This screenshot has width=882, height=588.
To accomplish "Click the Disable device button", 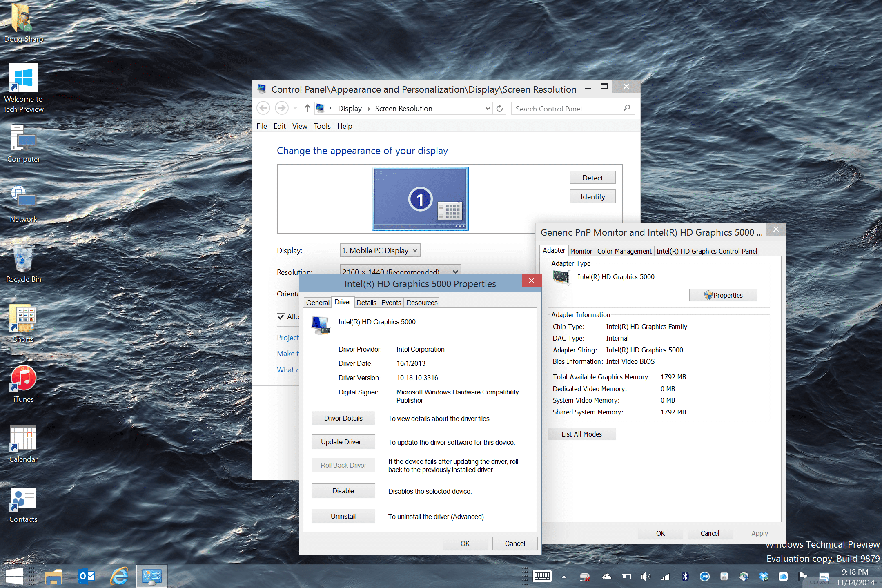I will 343,491.
